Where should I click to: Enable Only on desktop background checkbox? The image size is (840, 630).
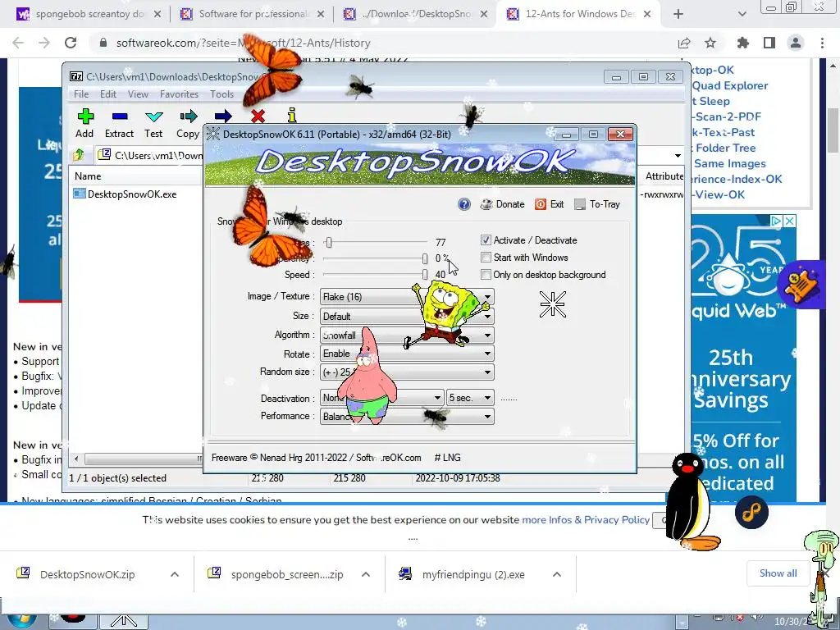click(x=486, y=274)
